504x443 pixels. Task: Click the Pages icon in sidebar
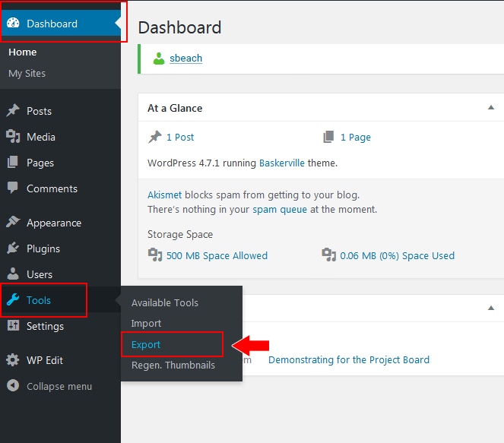[12, 162]
